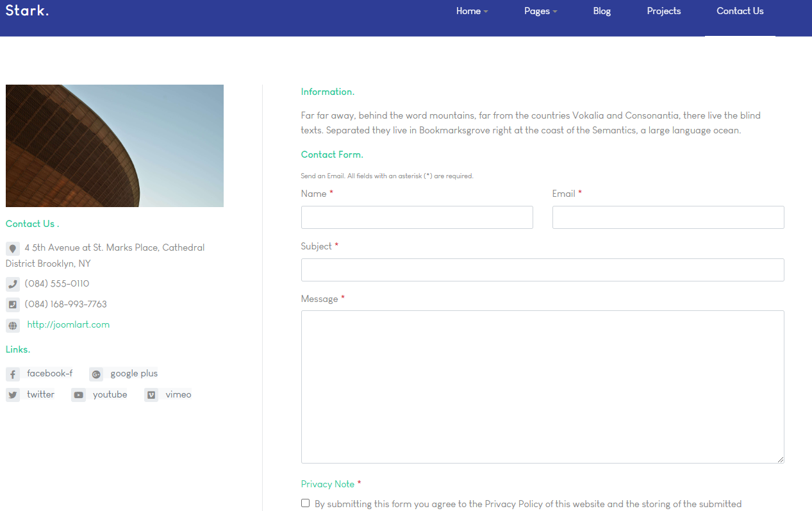Focus the Subject input field
The width and height of the screenshot is (812, 511).
point(543,270)
